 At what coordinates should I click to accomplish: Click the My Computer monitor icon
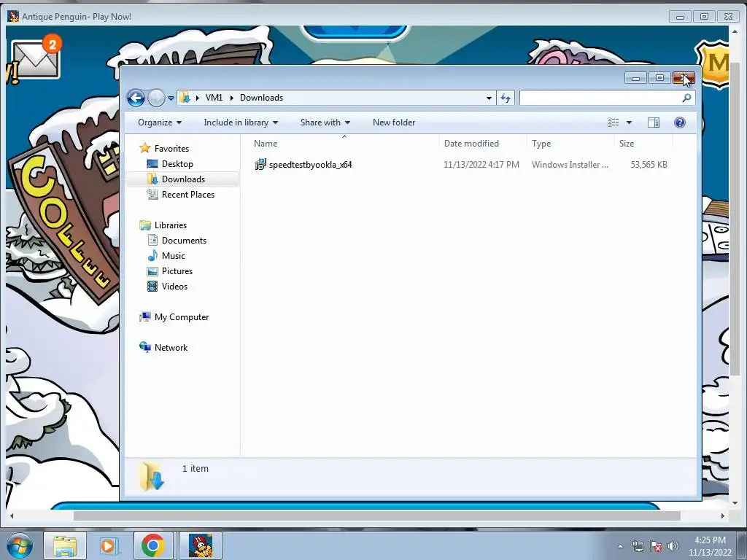[x=145, y=316]
